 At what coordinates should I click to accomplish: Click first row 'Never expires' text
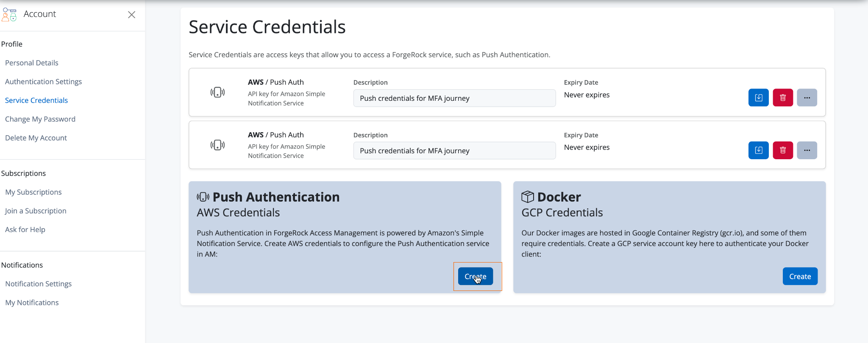[x=587, y=95]
